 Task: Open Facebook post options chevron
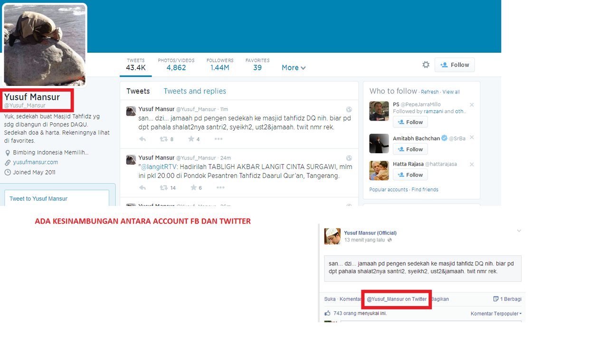tap(519, 231)
